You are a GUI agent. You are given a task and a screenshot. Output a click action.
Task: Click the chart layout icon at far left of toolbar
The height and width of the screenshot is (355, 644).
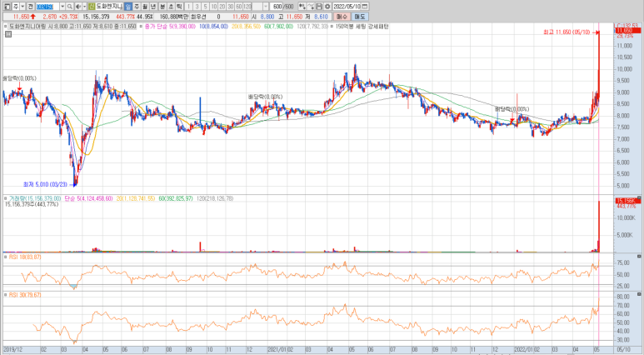tap(7, 7)
